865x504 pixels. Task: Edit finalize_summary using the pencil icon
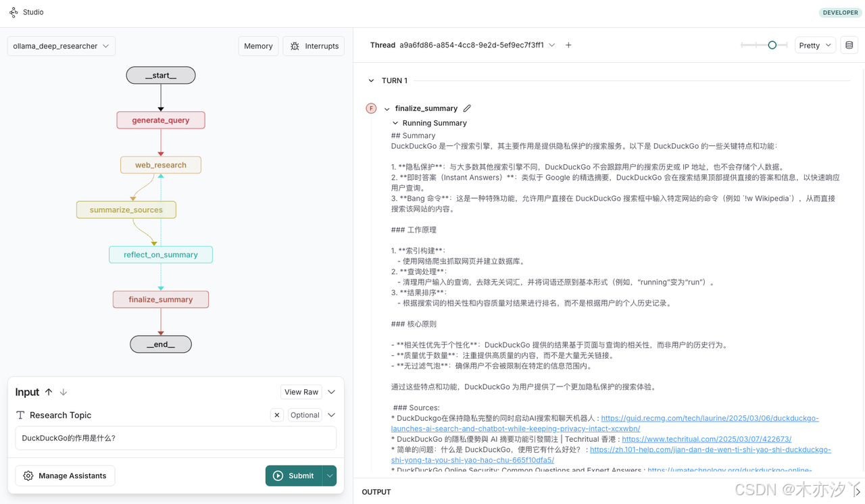468,108
